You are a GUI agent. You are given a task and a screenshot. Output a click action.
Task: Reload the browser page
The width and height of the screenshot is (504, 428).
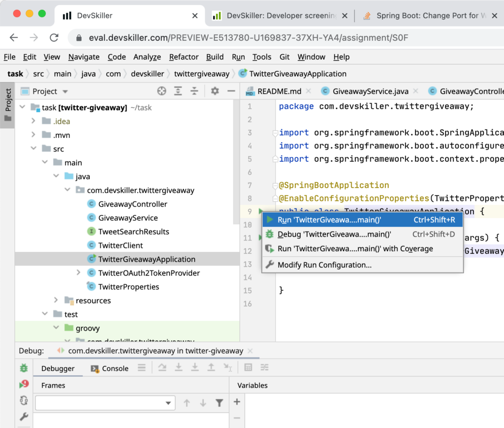coord(54,38)
